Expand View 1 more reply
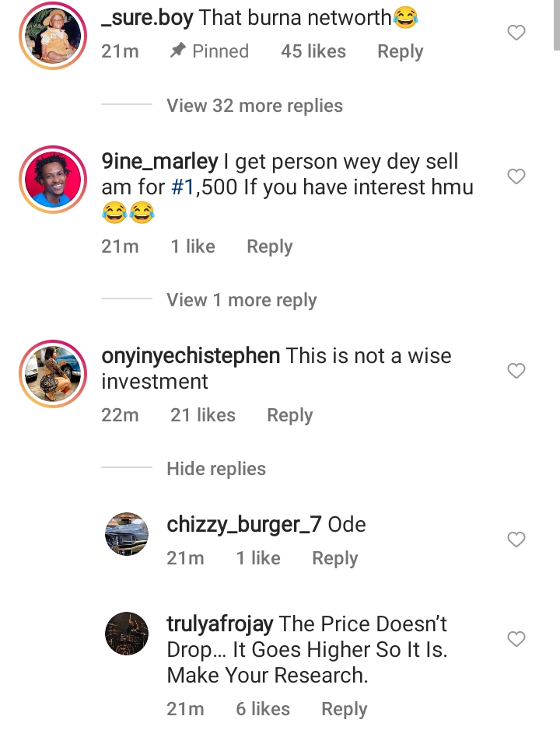Image resolution: width=560 pixels, height=737 pixels. 241,300
